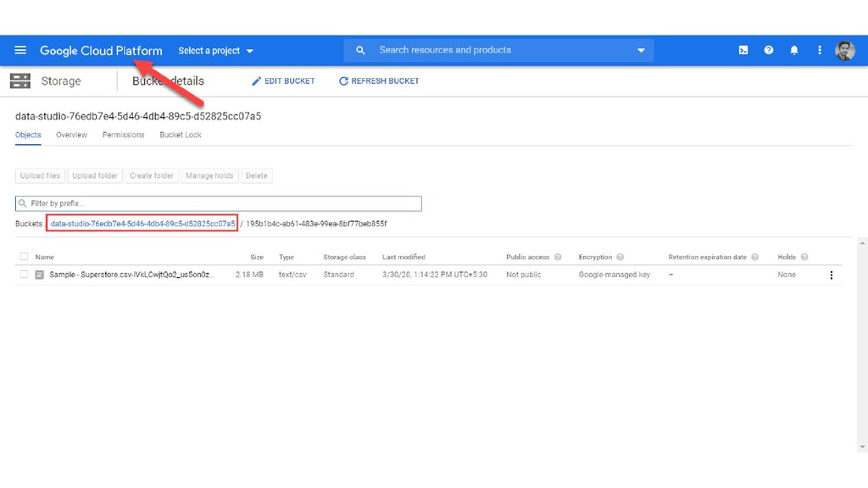Click the Size column header
Image resolution: width=868 pixels, height=488 pixels.
(x=257, y=258)
